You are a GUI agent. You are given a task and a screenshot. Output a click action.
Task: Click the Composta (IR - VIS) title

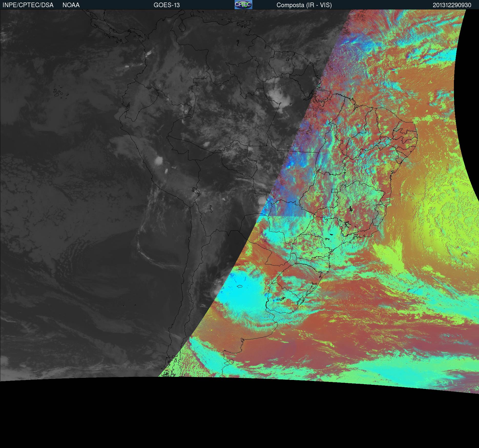pyautogui.click(x=304, y=5)
